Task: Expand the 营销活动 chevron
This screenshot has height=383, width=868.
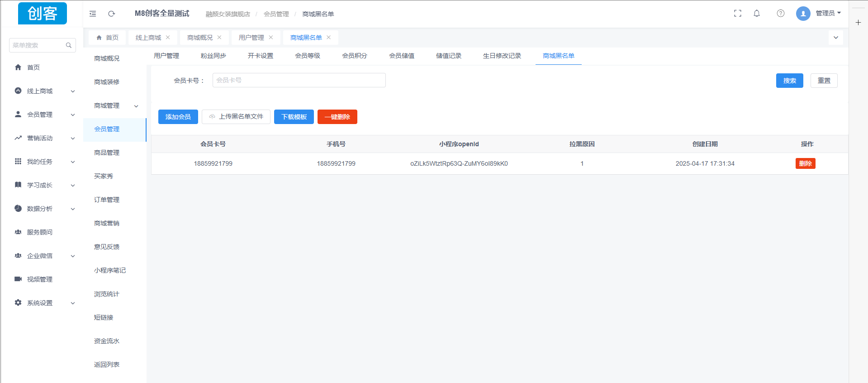Action: pyautogui.click(x=73, y=139)
